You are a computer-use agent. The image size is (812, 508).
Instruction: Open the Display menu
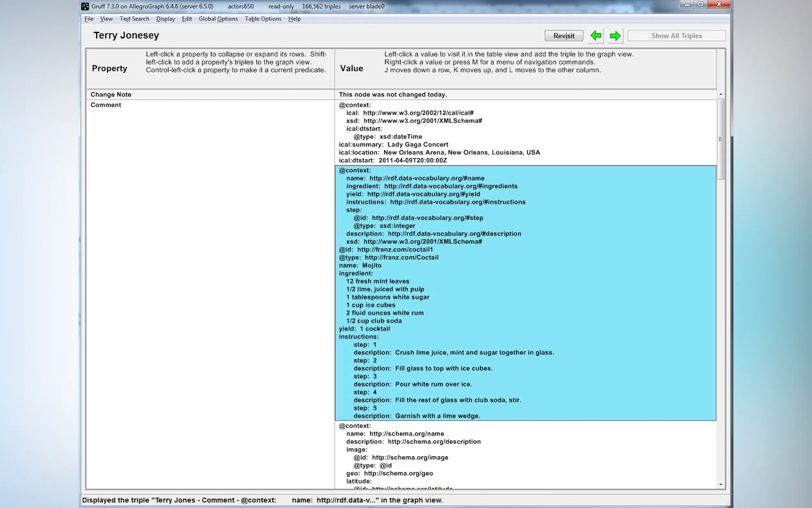pyautogui.click(x=166, y=19)
